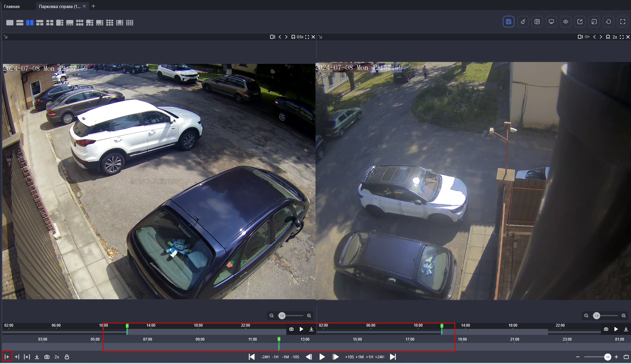This screenshot has height=364, width=631.
Task: Adjust the left pane zoom slider handle
Action: [x=282, y=316]
